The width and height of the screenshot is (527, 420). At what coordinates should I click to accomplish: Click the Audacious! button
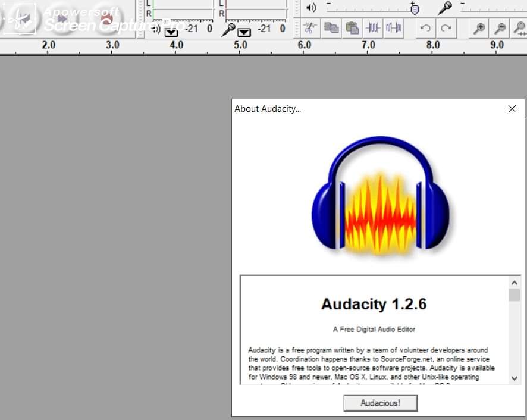coord(381,403)
